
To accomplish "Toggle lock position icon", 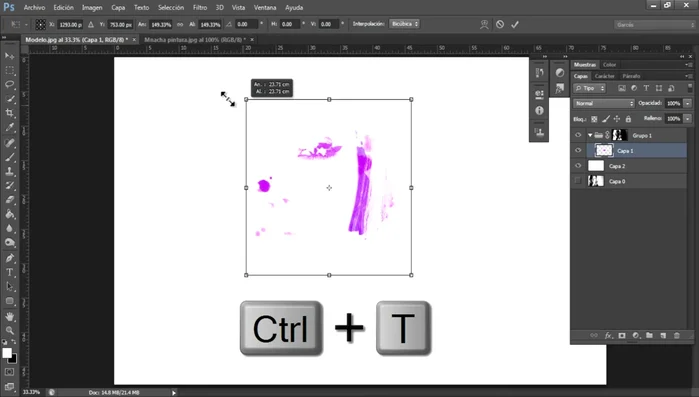I will coord(617,119).
